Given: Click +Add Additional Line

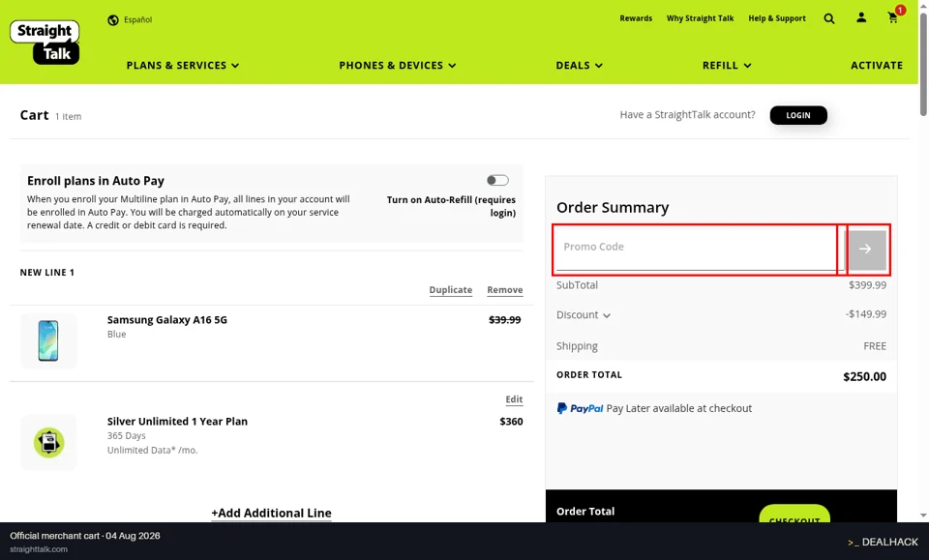Looking at the screenshot, I should click(x=271, y=514).
